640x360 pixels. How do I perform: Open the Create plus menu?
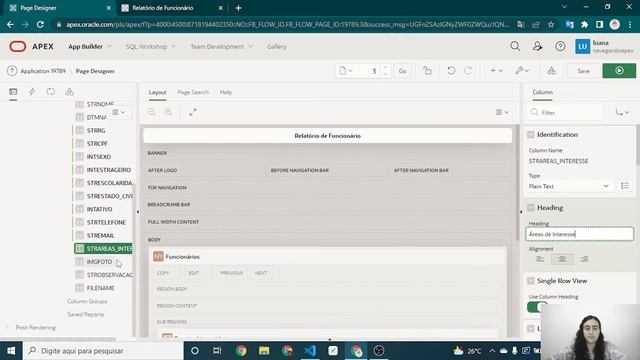click(496, 71)
